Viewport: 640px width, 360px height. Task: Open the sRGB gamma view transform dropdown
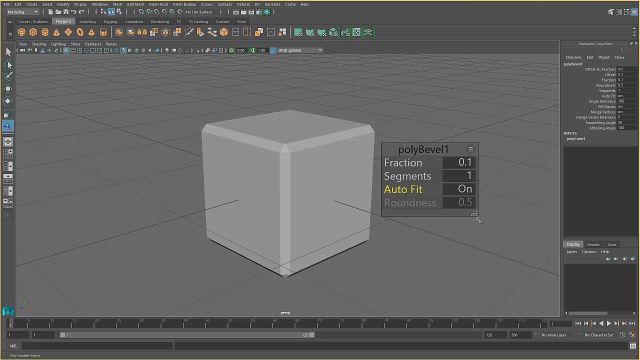point(300,50)
